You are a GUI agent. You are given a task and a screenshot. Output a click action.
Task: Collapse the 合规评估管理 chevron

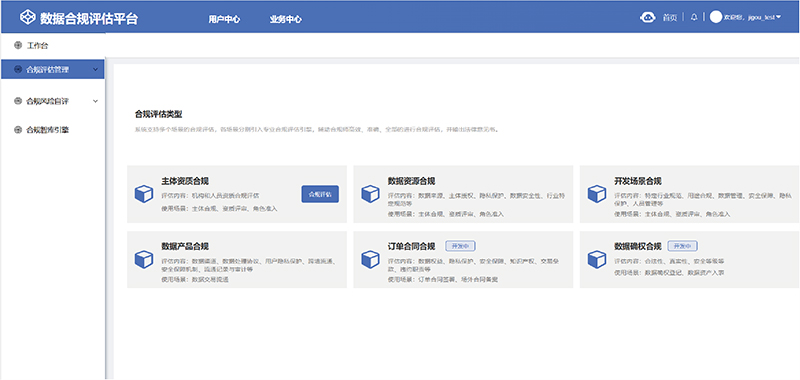click(95, 69)
